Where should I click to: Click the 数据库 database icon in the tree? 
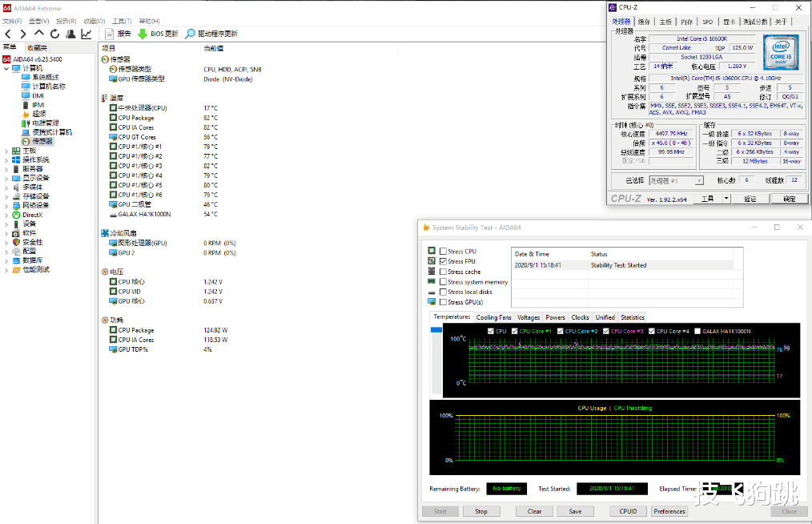tap(16, 260)
